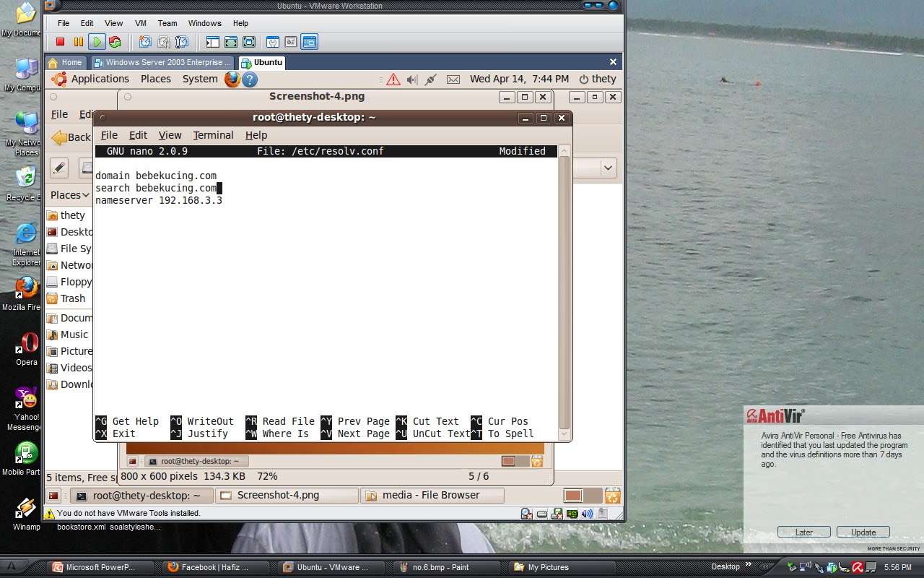Switch to first workspace in workspace switcher

point(573,496)
